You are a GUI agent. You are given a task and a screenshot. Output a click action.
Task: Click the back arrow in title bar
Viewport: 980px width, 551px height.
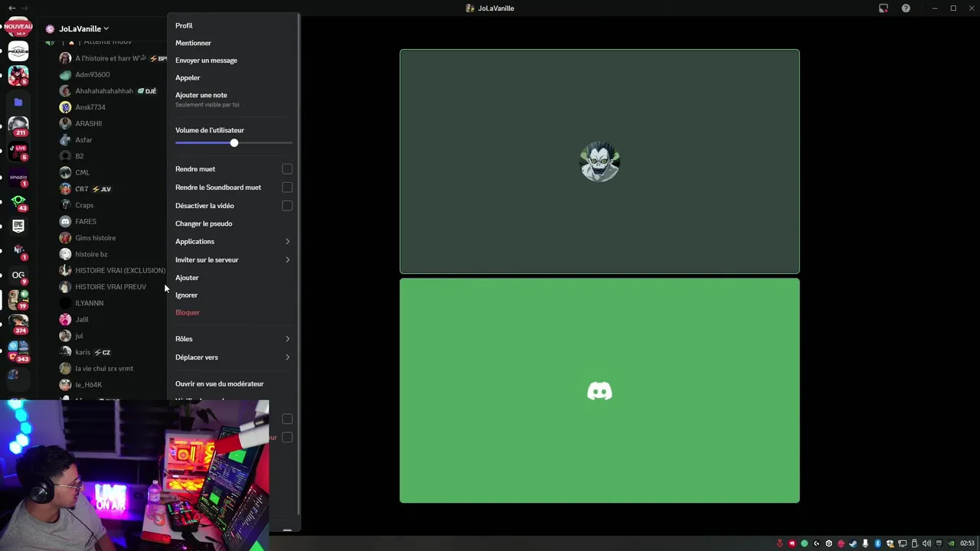(x=11, y=8)
